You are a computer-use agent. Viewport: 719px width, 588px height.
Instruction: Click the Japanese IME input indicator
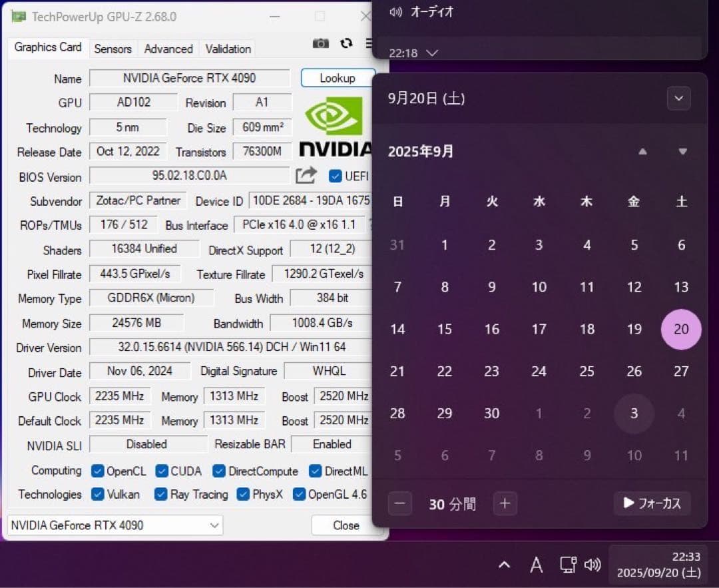tap(537, 564)
